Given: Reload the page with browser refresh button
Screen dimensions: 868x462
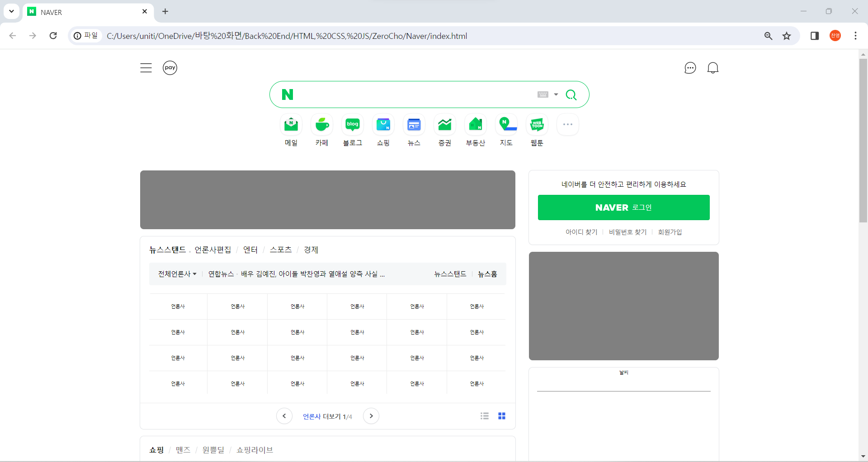Looking at the screenshot, I should 53,36.
